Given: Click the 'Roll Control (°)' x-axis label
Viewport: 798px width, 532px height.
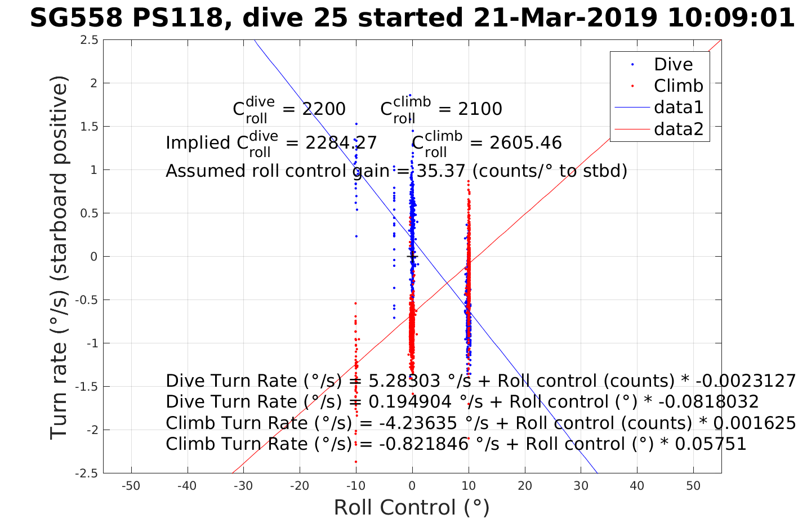Looking at the screenshot, I should pyautogui.click(x=412, y=508).
